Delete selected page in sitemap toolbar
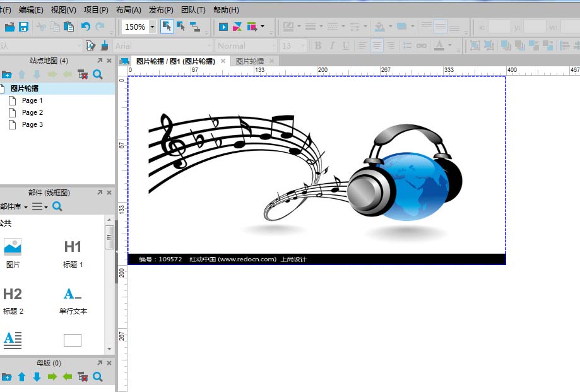The width and height of the screenshot is (580, 392). [83, 74]
